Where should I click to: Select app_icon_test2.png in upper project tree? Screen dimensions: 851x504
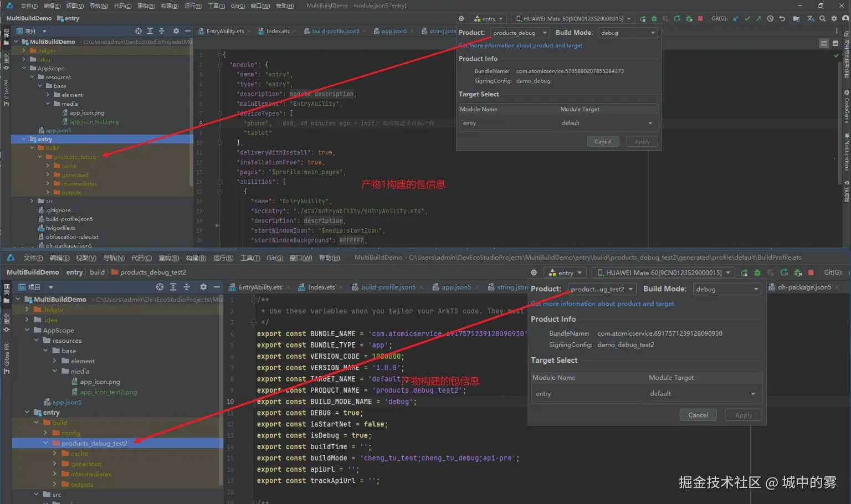pyautogui.click(x=94, y=121)
